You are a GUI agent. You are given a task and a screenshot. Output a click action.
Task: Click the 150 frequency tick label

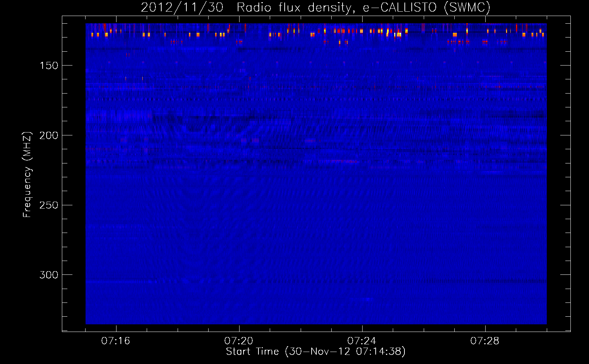point(49,66)
